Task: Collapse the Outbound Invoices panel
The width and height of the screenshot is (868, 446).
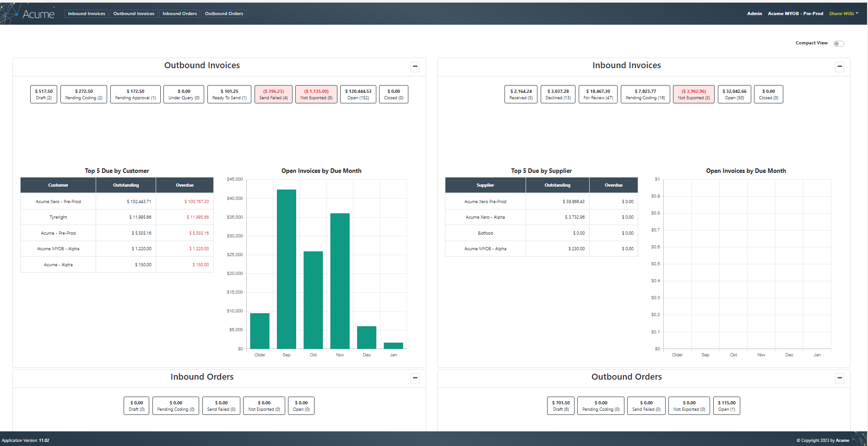Action: [415, 67]
